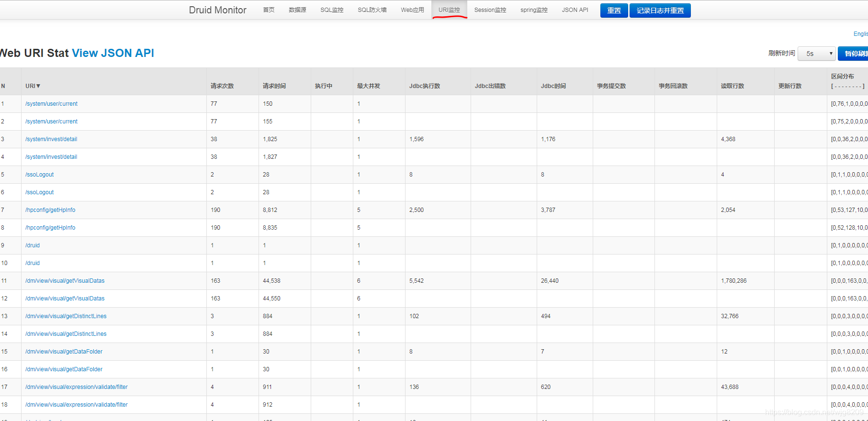This screenshot has height=421, width=868.
Task: Click 请求次数 value 38 in row 3
Action: coord(214,139)
